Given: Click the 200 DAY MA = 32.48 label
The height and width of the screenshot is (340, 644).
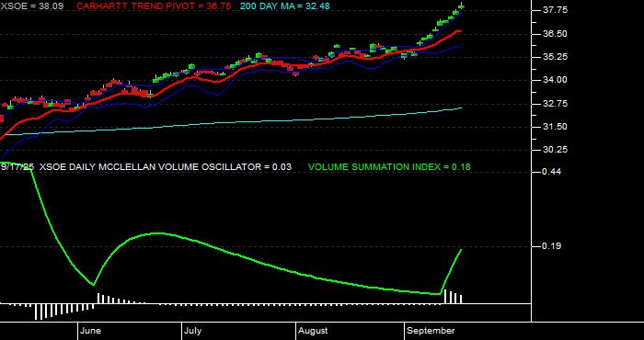Looking at the screenshot, I should [x=284, y=6].
